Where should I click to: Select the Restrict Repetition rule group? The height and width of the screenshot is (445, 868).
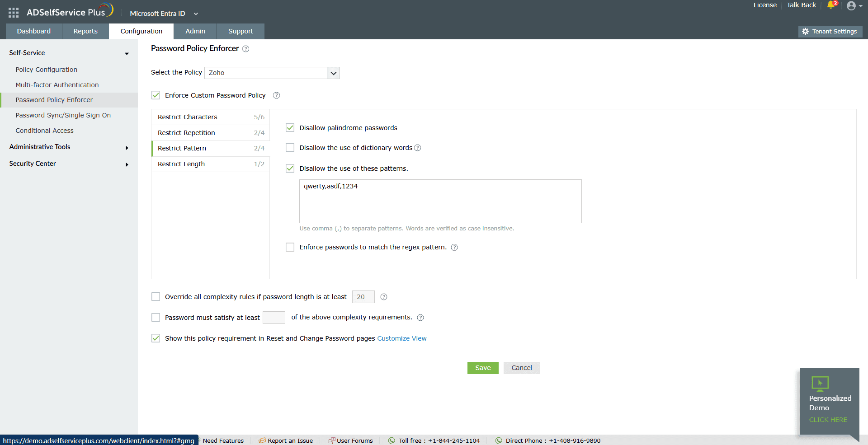coord(211,133)
